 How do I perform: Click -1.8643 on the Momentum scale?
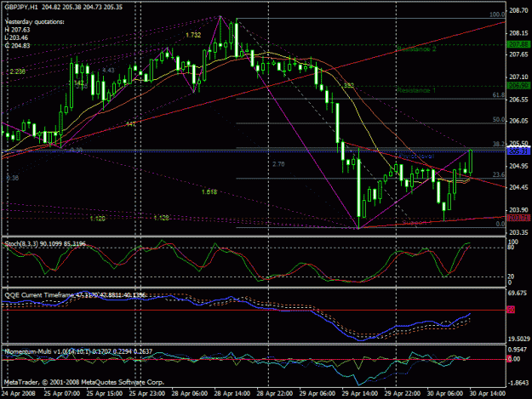click(518, 383)
